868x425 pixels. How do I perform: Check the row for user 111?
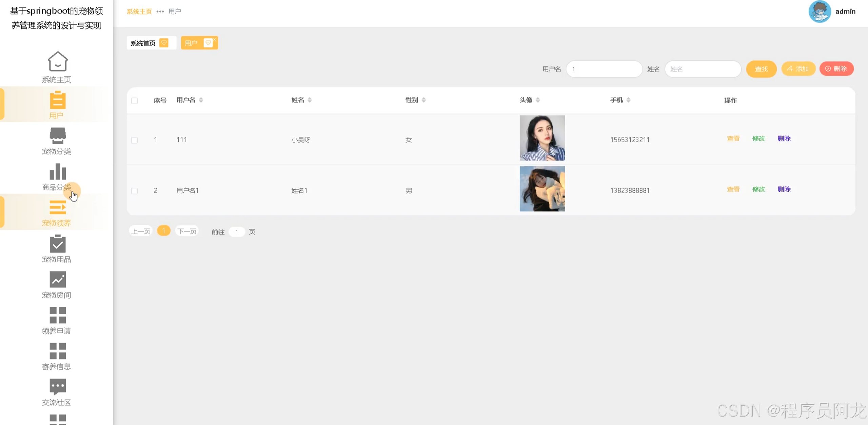(x=134, y=140)
